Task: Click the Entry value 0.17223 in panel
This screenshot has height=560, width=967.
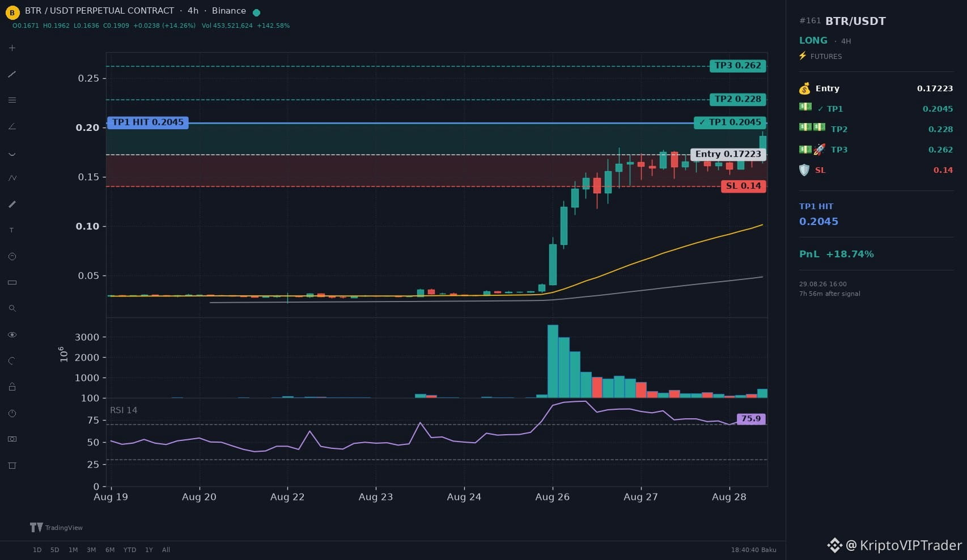Action: tap(935, 88)
